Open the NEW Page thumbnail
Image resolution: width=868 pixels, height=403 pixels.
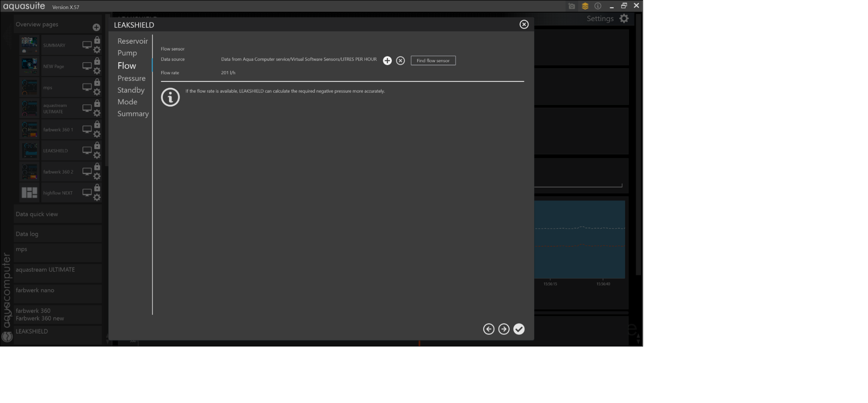(29, 66)
